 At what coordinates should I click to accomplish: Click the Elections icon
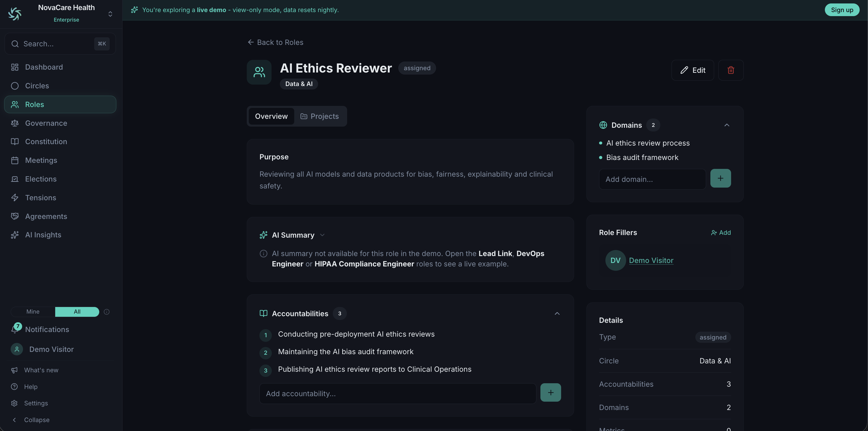[x=14, y=179]
